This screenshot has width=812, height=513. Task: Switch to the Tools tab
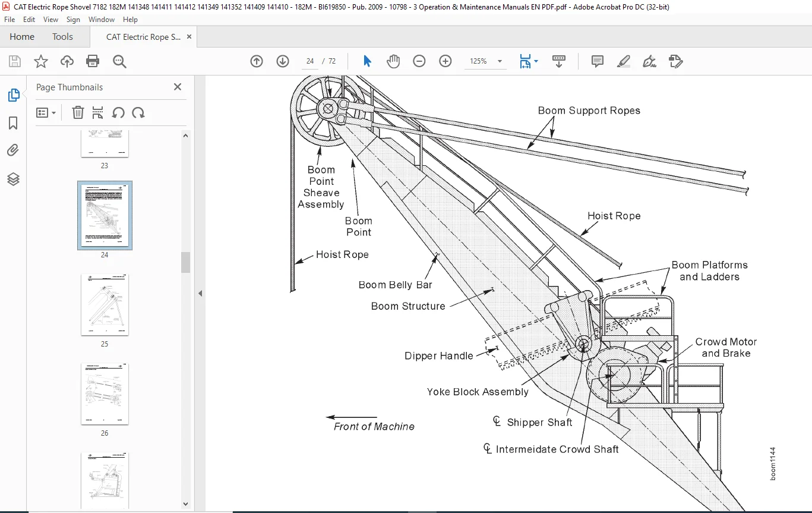pyautogui.click(x=62, y=37)
